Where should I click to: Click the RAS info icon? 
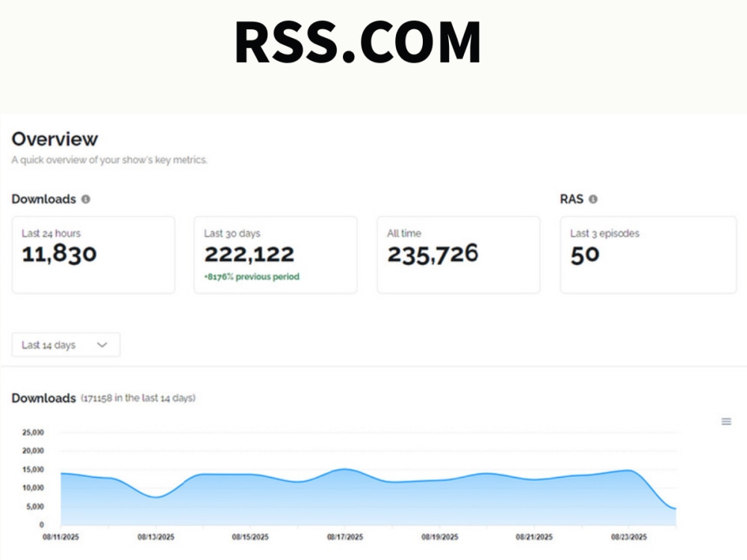pyautogui.click(x=593, y=199)
